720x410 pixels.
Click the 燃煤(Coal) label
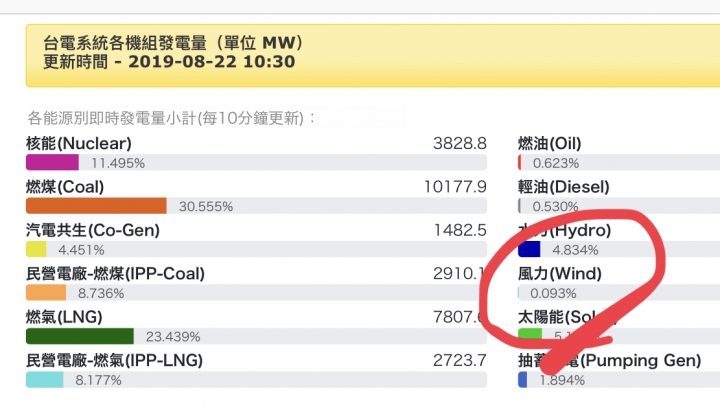pos(65,187)
